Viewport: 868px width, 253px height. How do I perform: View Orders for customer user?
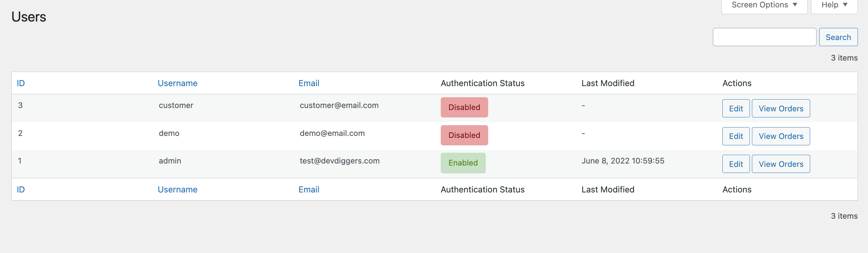click(x=781, y=108)
